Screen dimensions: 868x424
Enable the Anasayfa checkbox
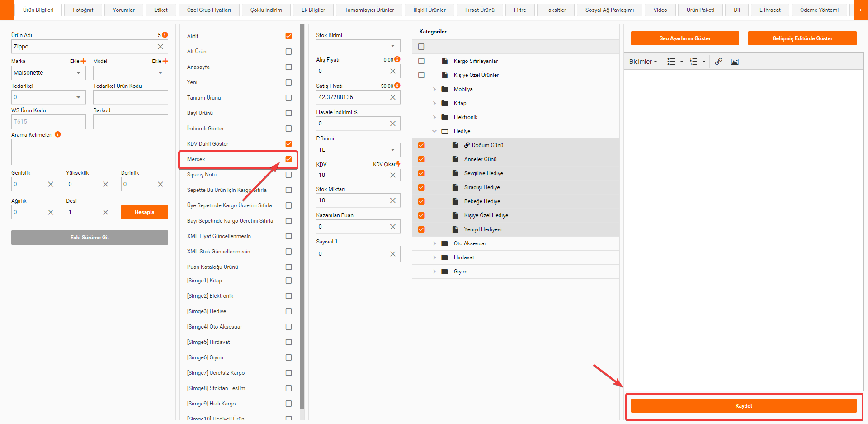pos(288,67)
